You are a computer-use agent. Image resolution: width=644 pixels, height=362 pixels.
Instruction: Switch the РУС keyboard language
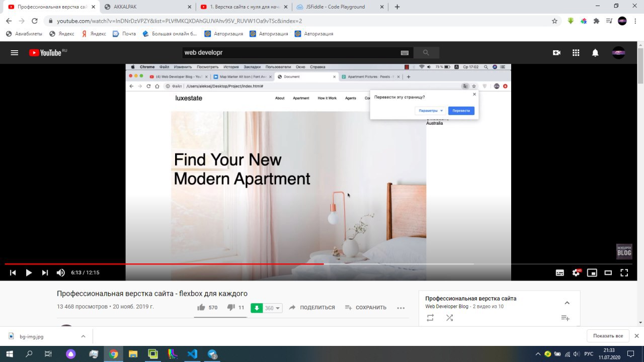[588, 354]
